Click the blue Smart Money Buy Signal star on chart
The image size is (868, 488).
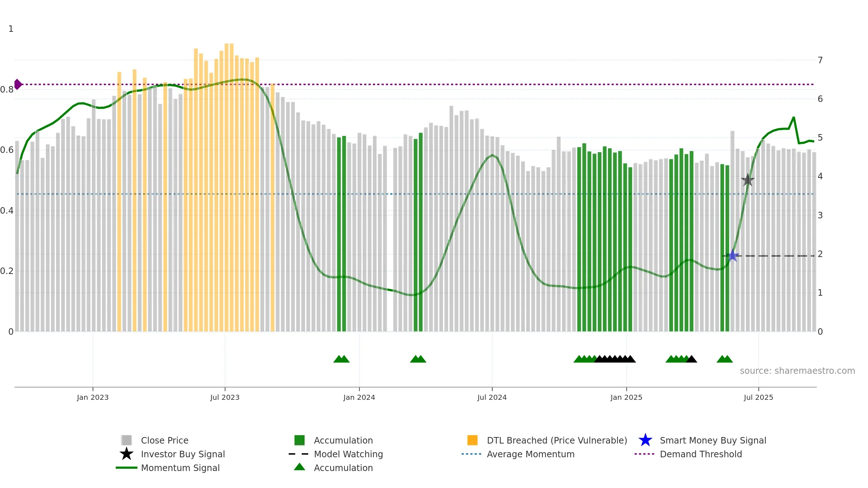pyautogui.click(x=732, y=256)
